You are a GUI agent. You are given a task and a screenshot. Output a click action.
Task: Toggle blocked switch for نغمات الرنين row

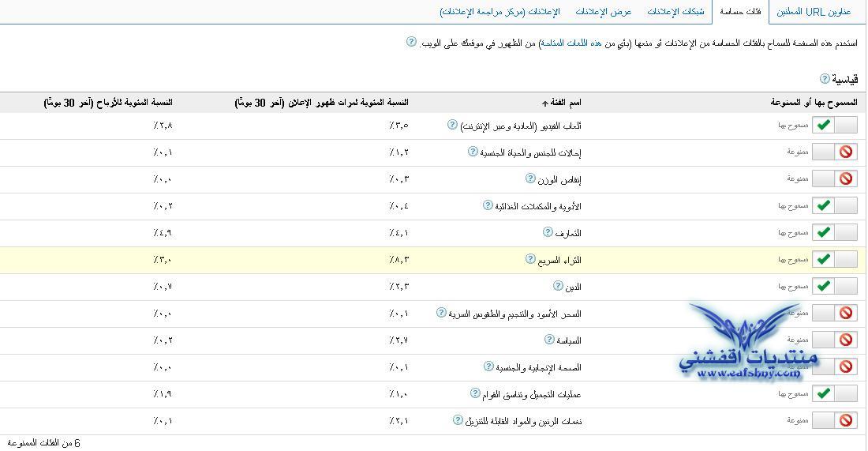[834, 420]
